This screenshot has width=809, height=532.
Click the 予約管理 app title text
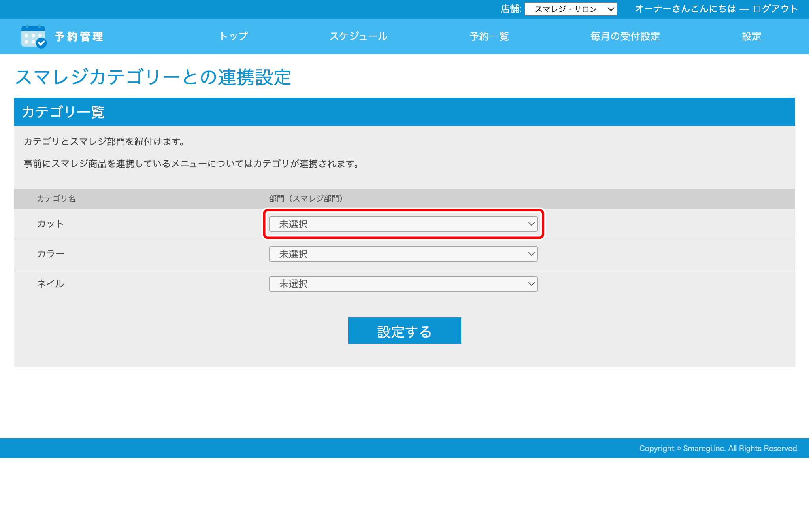pyautogui.click(x=79, y=36)
